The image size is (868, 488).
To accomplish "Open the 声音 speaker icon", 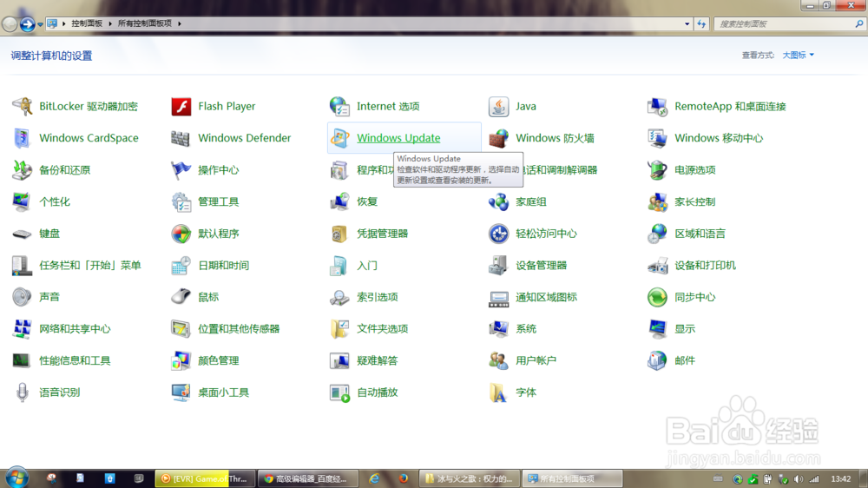I will tap(23, 297).
